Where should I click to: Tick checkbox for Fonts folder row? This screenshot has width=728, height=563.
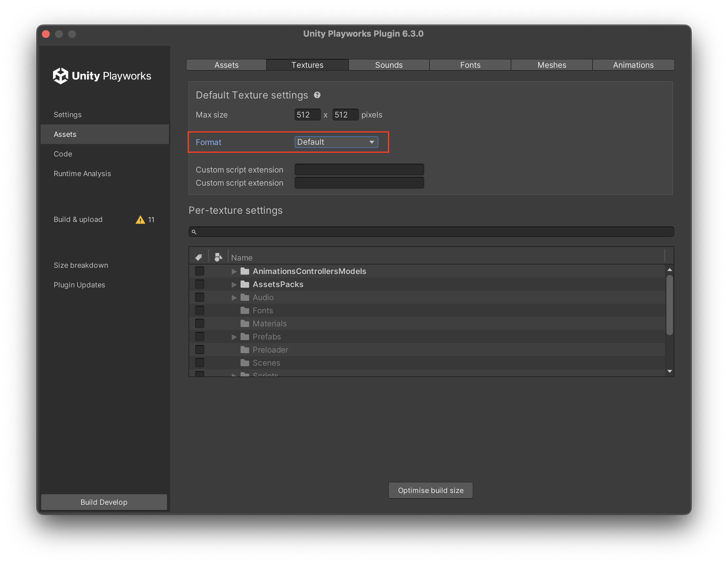[200, 310]
